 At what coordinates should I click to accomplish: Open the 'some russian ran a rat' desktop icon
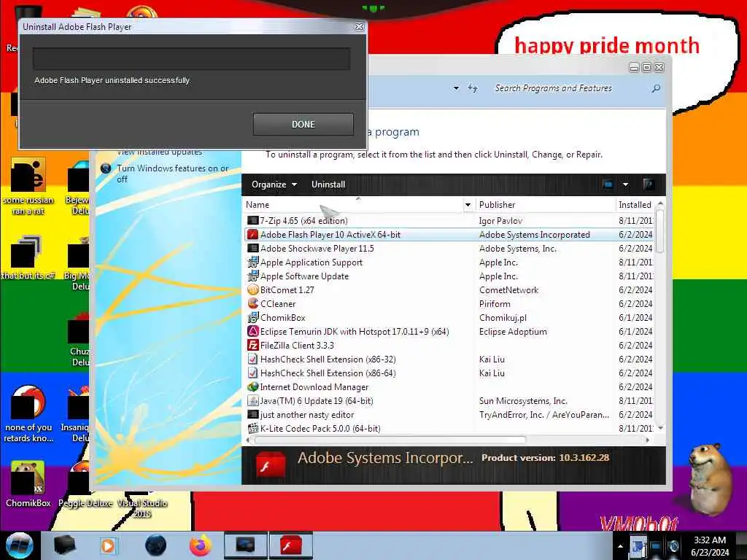click(28, 186)
